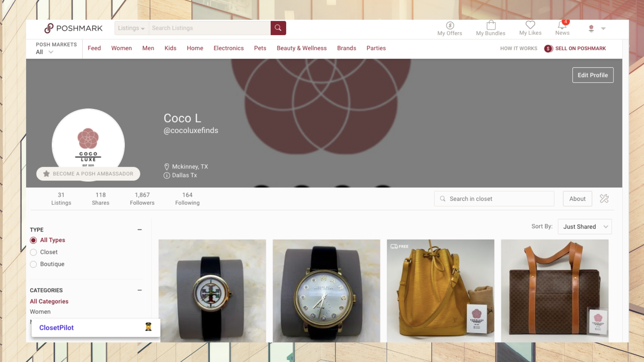Click the Poshmark logo

(x=73, y=28)
